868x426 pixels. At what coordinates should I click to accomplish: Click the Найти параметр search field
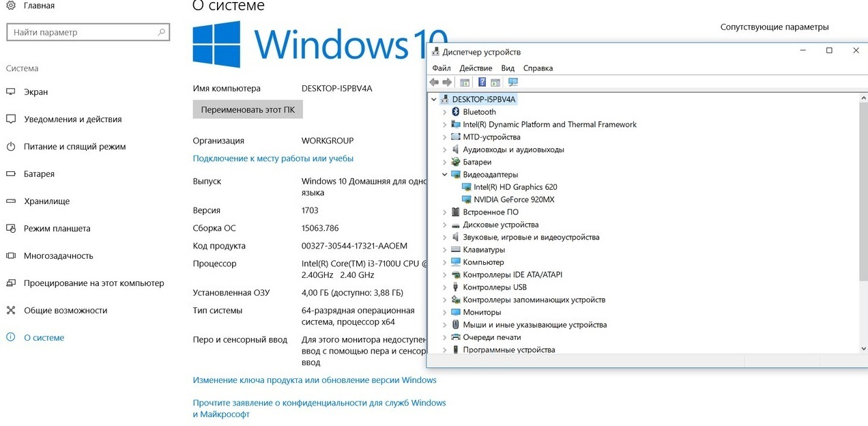pos(88,32)
